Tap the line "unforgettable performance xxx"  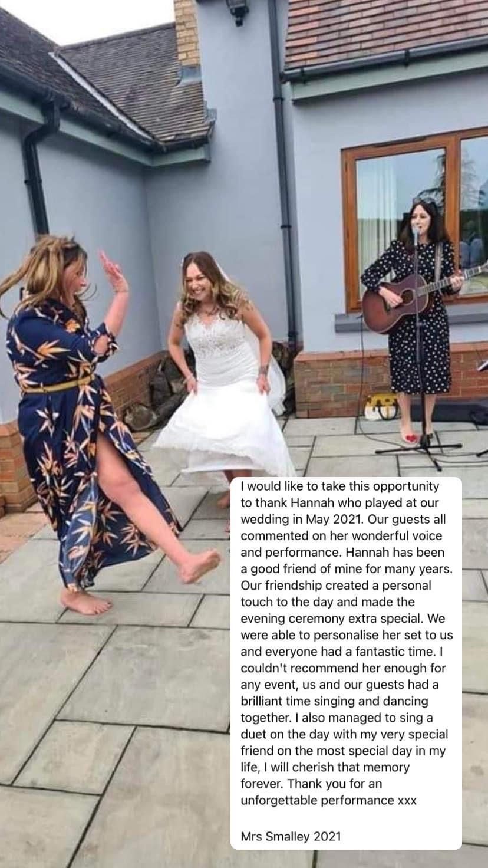(x=329, y=800)
